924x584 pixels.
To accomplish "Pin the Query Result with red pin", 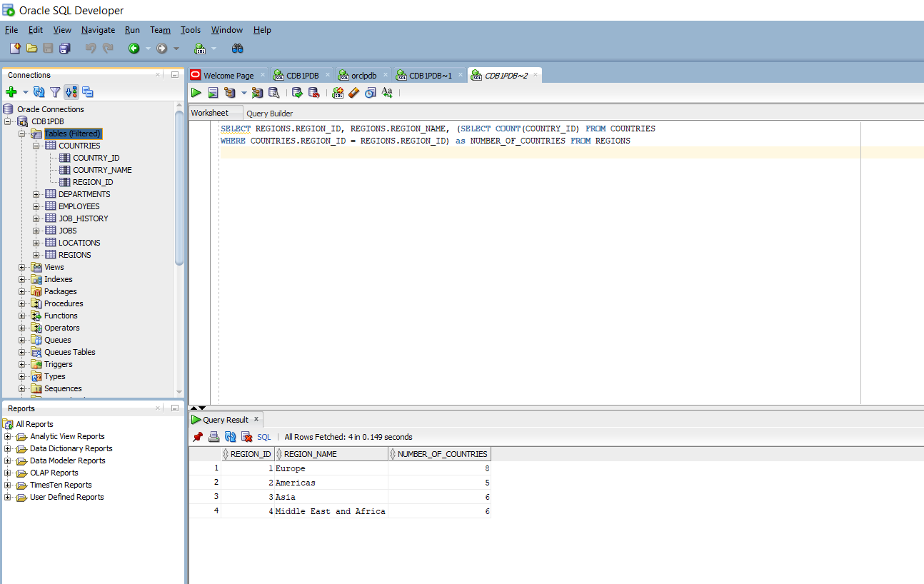I will [x=198, y=437].
